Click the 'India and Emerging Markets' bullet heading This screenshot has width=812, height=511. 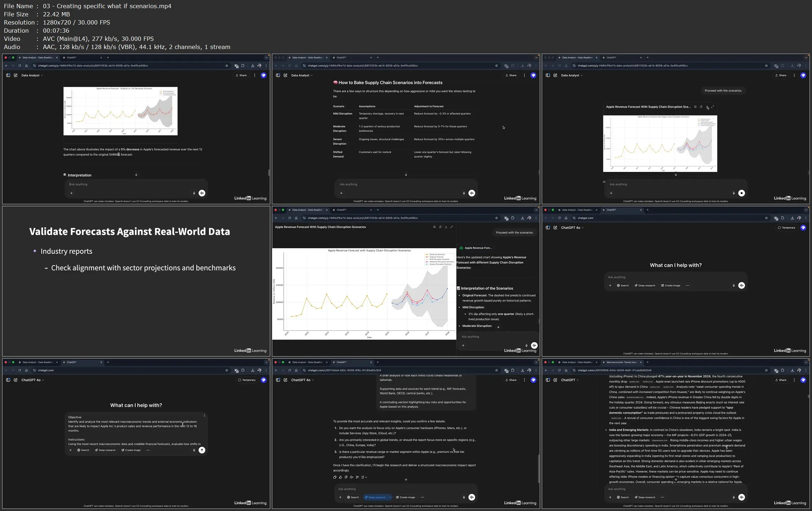point(629,430)
